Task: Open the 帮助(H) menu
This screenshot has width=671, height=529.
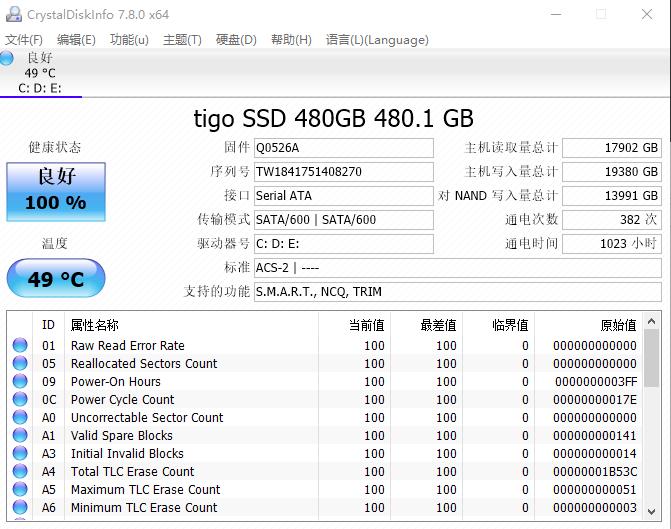Action: (x=291, y=40)
